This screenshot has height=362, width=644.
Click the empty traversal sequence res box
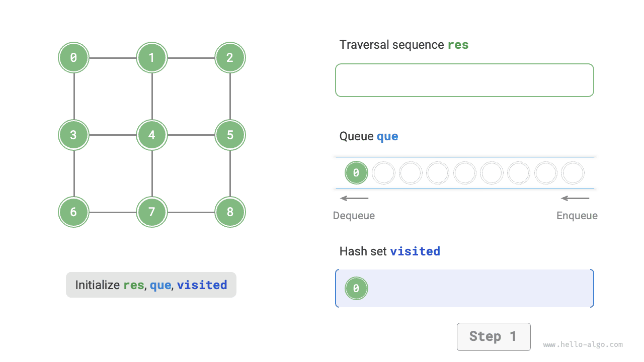(464, 80)
